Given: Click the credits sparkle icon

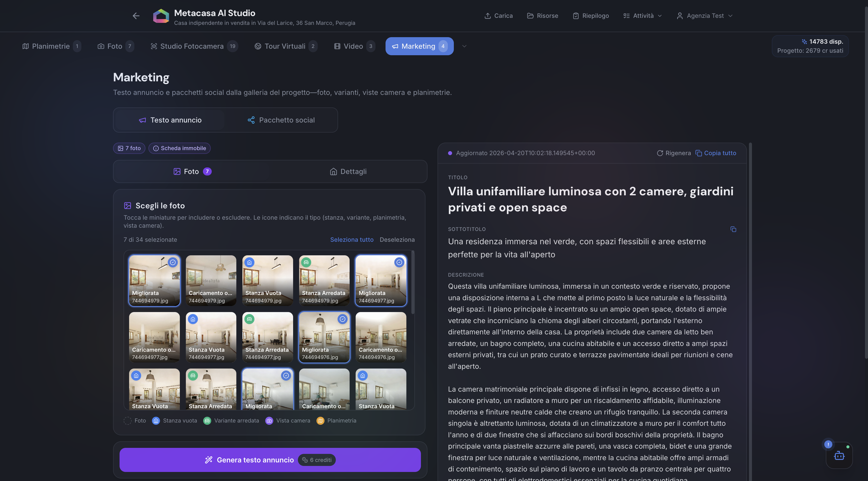Looking at the screenshot, I should point(804,41).
